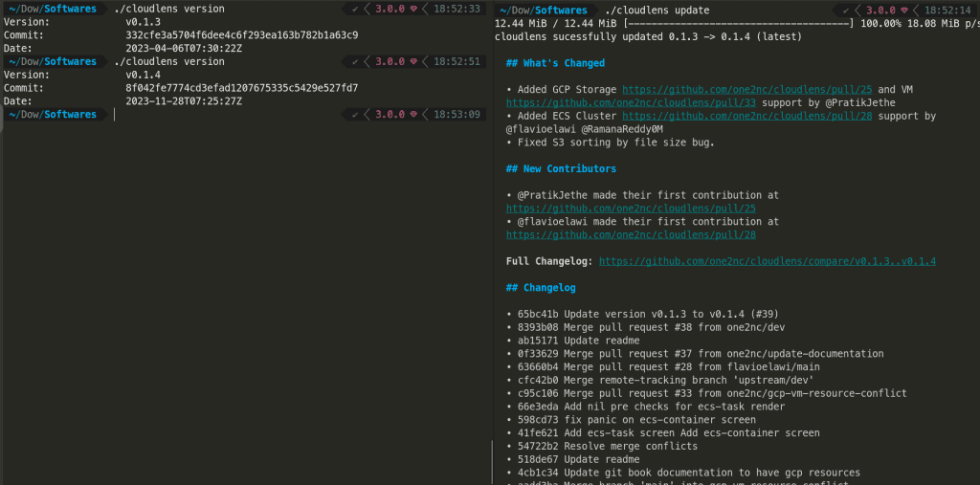
Task: Select date value 2023-11-28T07:25:27Z
Action: [184, 100]
